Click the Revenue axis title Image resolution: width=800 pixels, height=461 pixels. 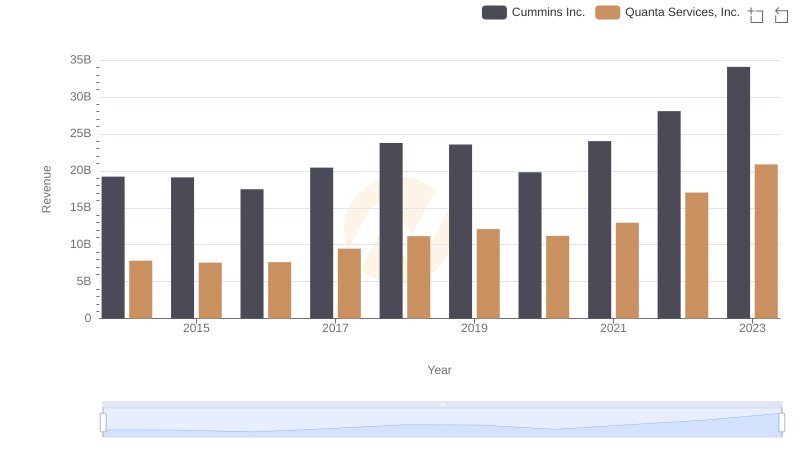click(x=46, y=189)
